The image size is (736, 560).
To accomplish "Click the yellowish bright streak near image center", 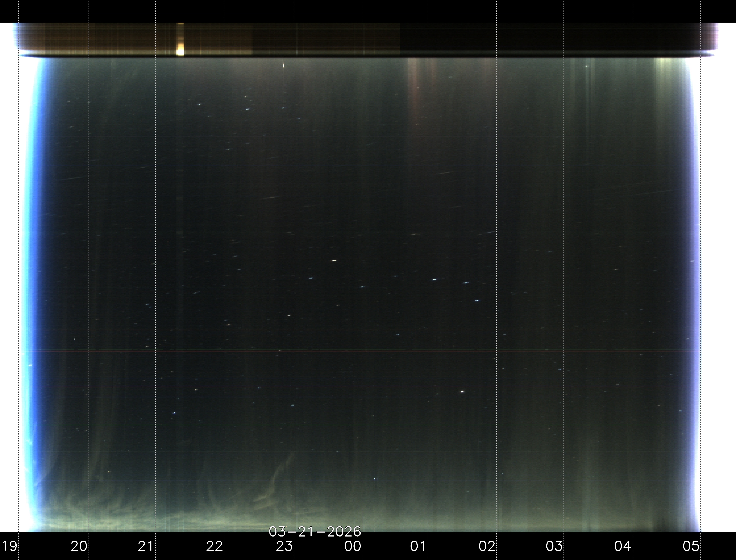I will pyautogui.click(x=334, y=260).
